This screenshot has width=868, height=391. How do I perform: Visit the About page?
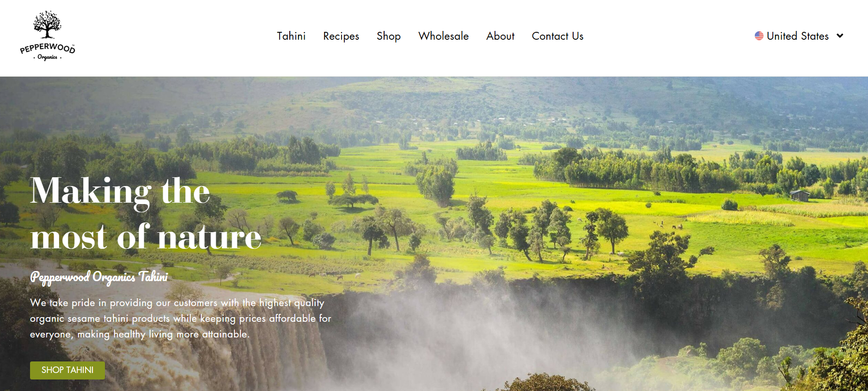click(500, 36)
